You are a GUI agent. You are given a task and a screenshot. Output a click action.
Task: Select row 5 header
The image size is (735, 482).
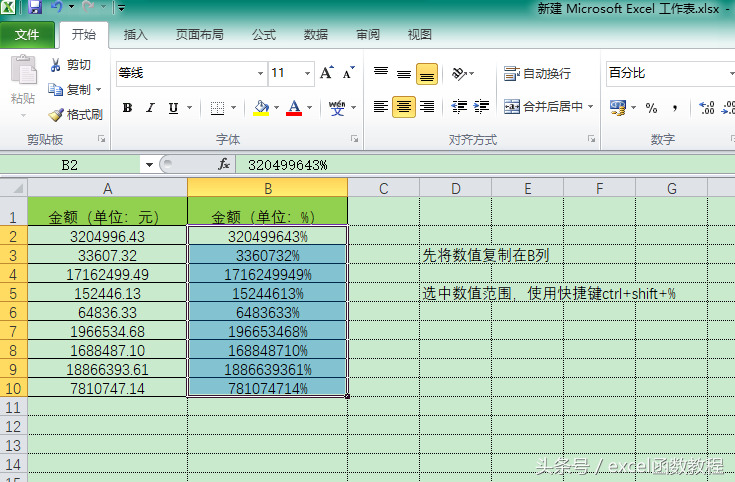(13, 294)
